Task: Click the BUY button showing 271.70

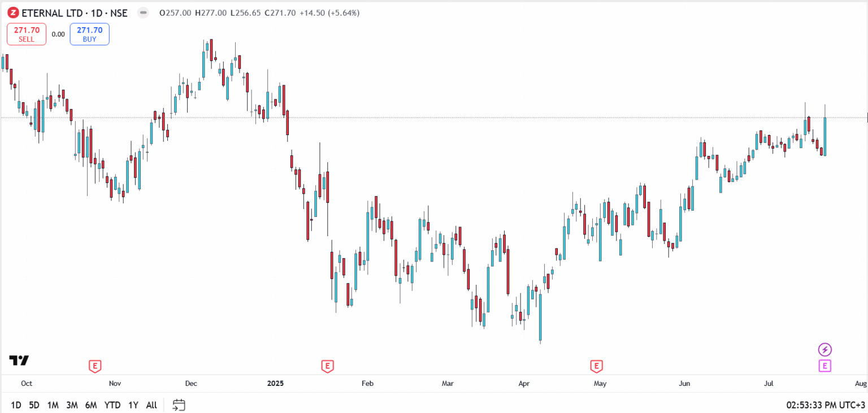Action: pos(89,34)
